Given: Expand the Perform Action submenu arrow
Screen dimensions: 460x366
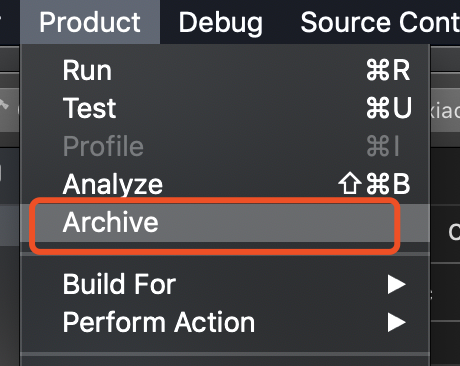Looking at the screenshot, I should click(396, 323).
